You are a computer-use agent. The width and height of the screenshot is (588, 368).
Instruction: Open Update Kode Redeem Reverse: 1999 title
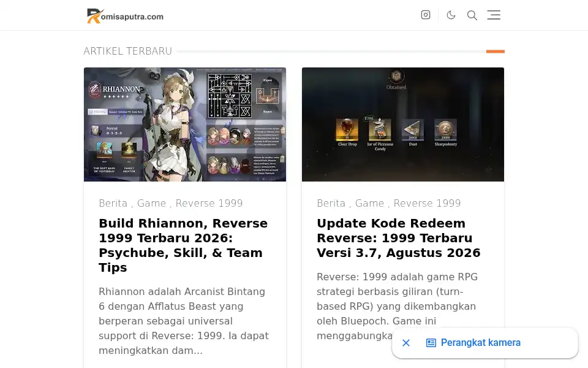[x=398, y=238]
